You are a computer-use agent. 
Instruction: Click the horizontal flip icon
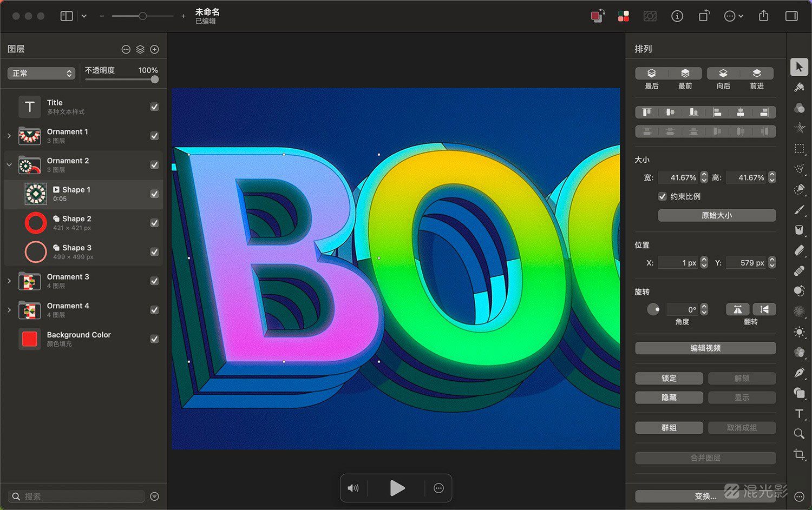[737, 309]
